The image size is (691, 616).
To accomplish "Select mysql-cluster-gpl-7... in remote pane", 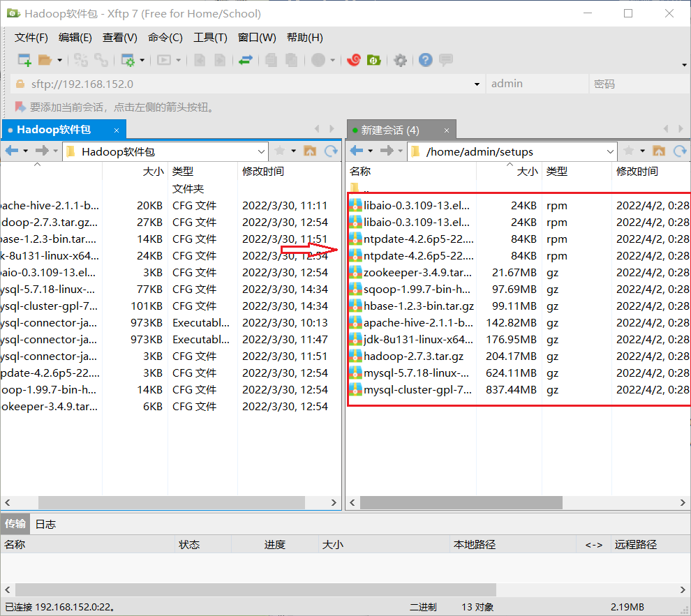I will point(412,390).
